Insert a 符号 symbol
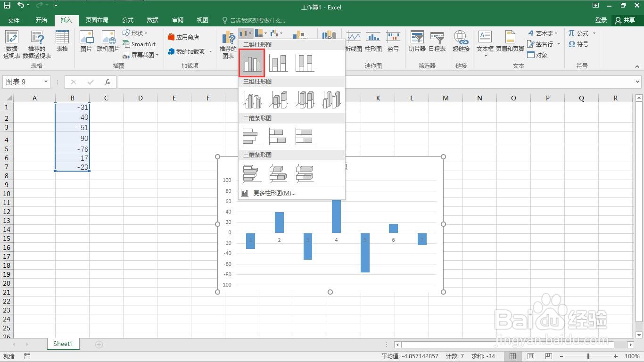This screenshot has width=644, height=362. tap(578, 44)
